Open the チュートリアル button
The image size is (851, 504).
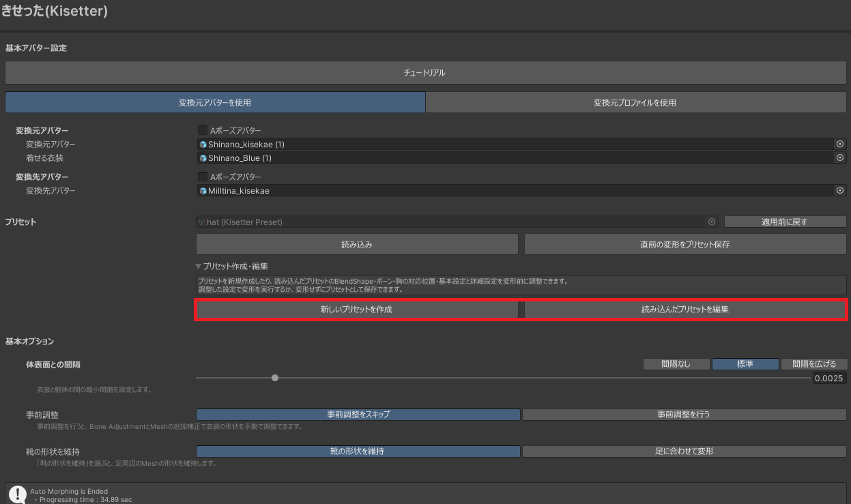coord(426,72)
